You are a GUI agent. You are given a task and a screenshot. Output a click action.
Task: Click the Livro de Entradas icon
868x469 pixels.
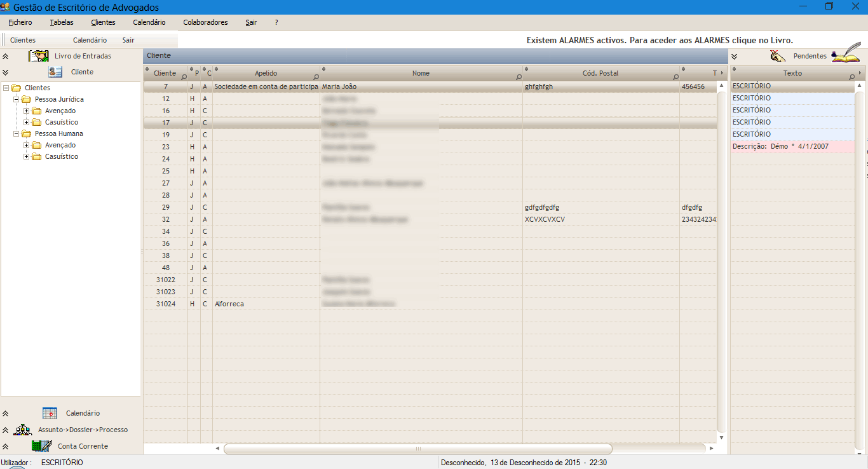coord(39,56)
